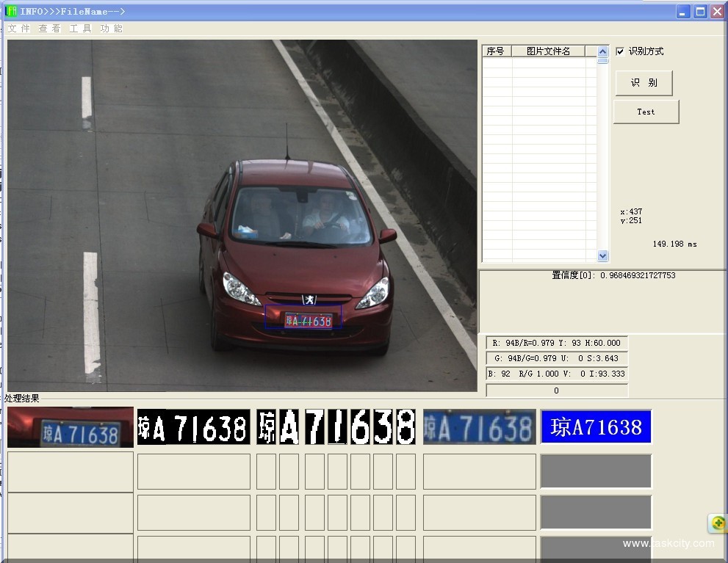Image resolution: width=728 pixels, height=563 pixels.
Task: Click the 图片文件名 column header
Action: pos(548,51)
